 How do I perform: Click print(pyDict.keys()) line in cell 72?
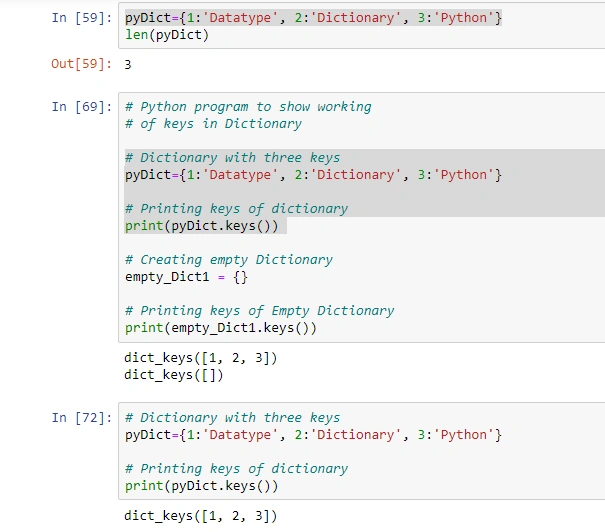click(x=201, y=486)
